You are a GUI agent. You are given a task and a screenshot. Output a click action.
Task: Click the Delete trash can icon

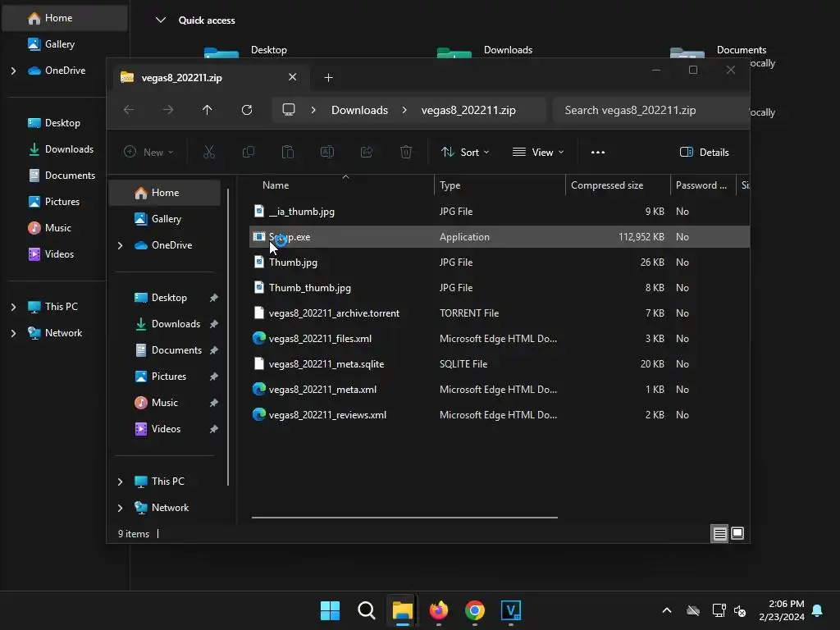[406, 152]
